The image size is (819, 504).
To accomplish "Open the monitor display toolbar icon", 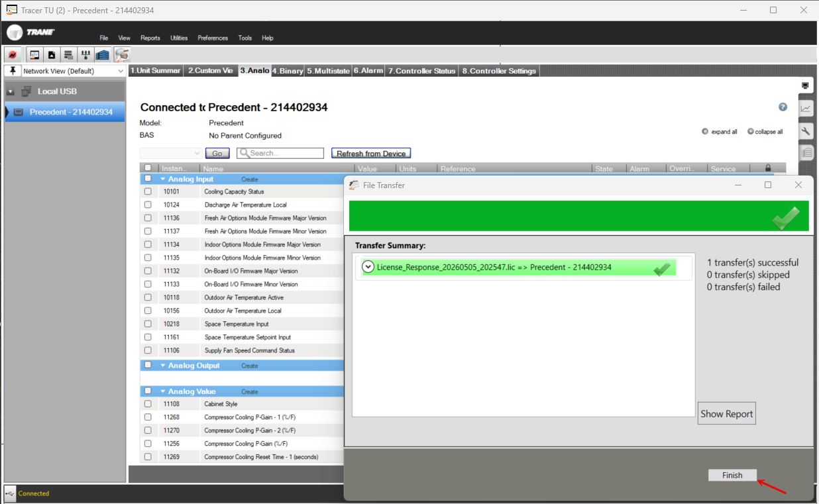I will pos(34,55).
